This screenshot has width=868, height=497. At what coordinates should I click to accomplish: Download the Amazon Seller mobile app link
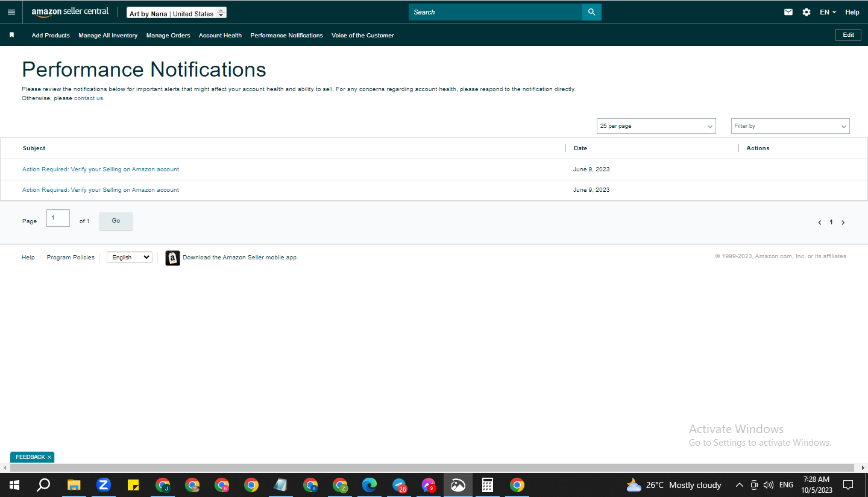coord(239,258)
